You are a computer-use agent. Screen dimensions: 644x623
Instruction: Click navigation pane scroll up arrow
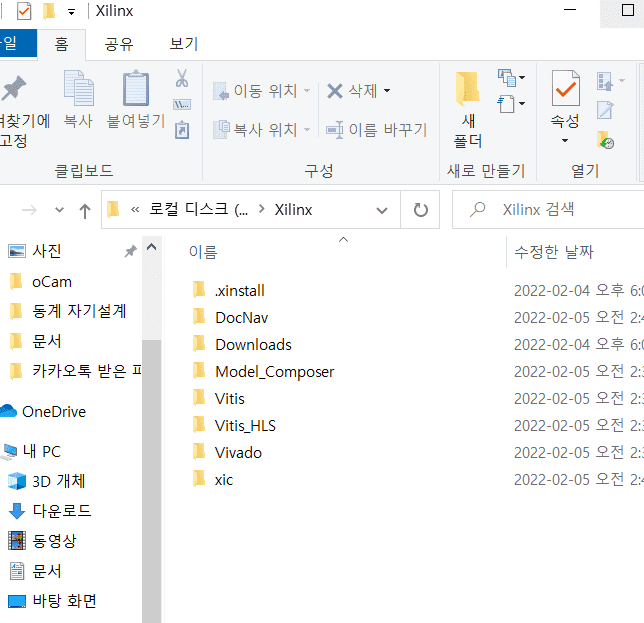(x=152, y=247)
